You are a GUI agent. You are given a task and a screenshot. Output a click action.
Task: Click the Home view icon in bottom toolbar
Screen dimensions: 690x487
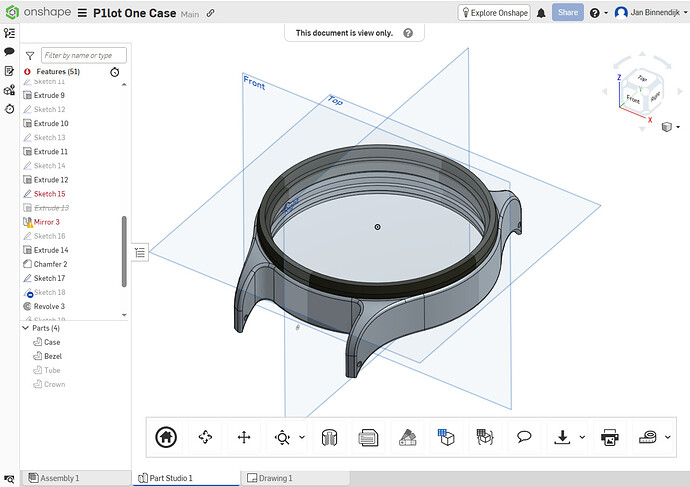(167, 437)
